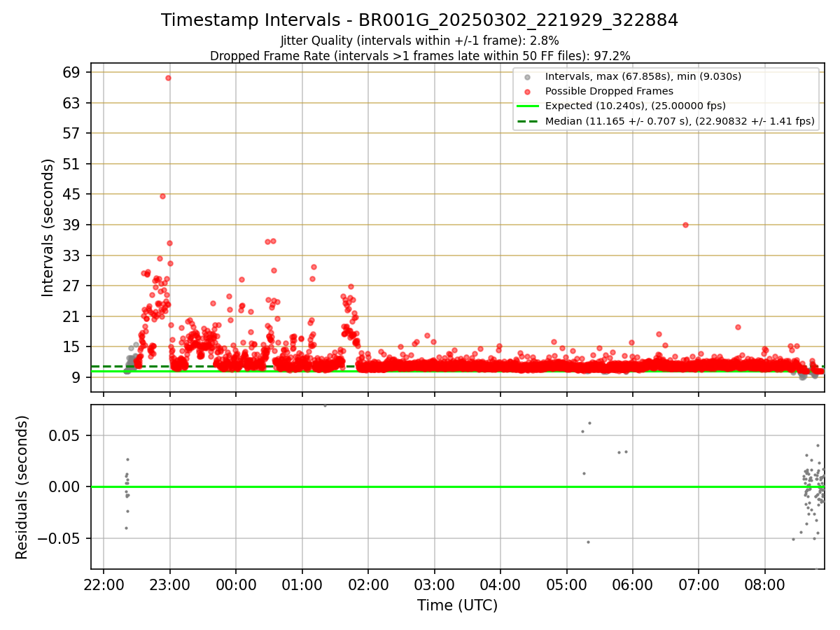
Task: Select the Jitter Quality 2.8% subtitle line
Action: [x=420, y=41]
